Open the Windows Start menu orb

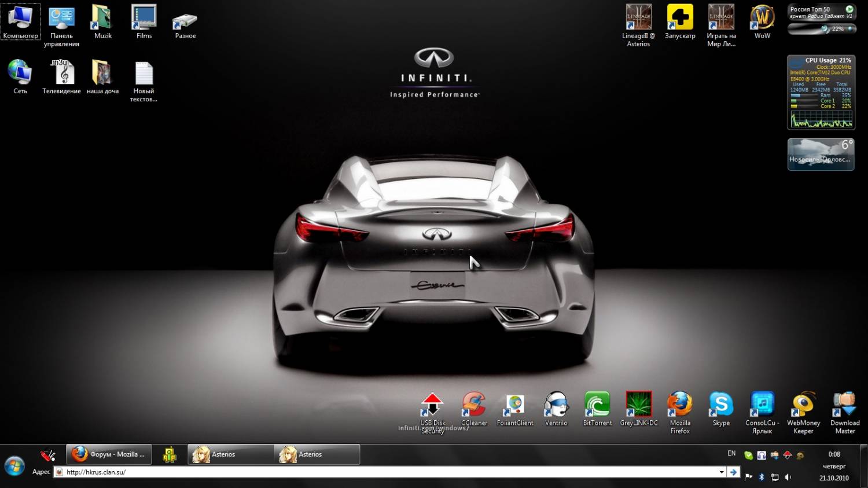click(14, 465)
